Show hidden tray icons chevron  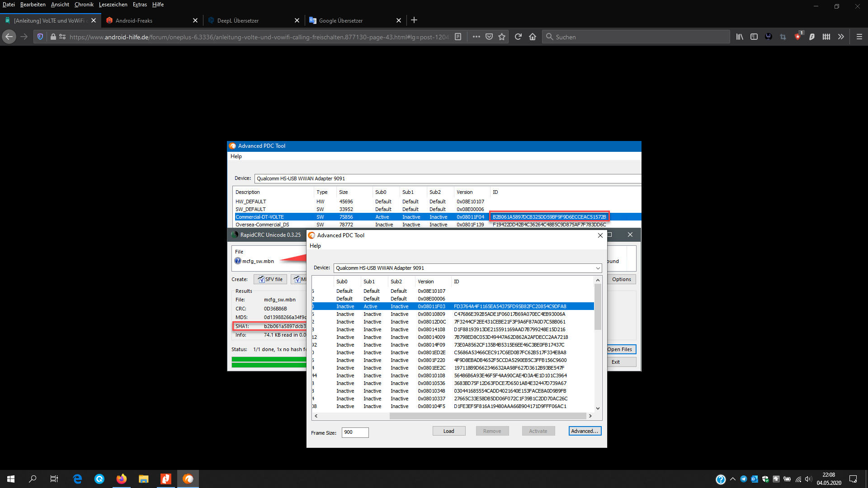point(733,479)
